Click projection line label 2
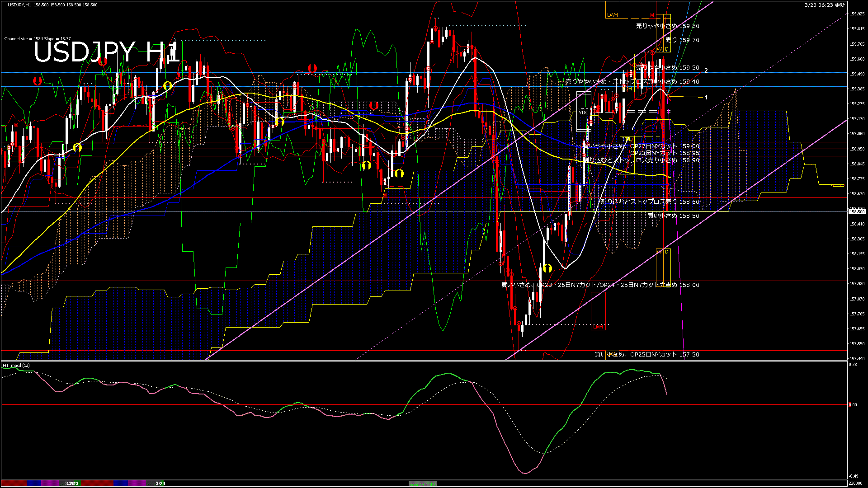Viewport: 868px width, 488px height. coord(706,70)
